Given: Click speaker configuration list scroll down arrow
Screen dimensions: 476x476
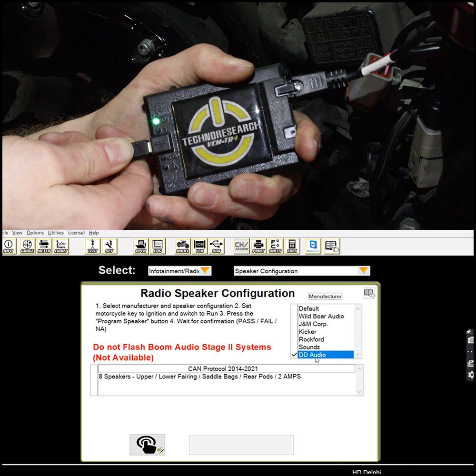Looking at the screenshot, I should coord(359,392).
